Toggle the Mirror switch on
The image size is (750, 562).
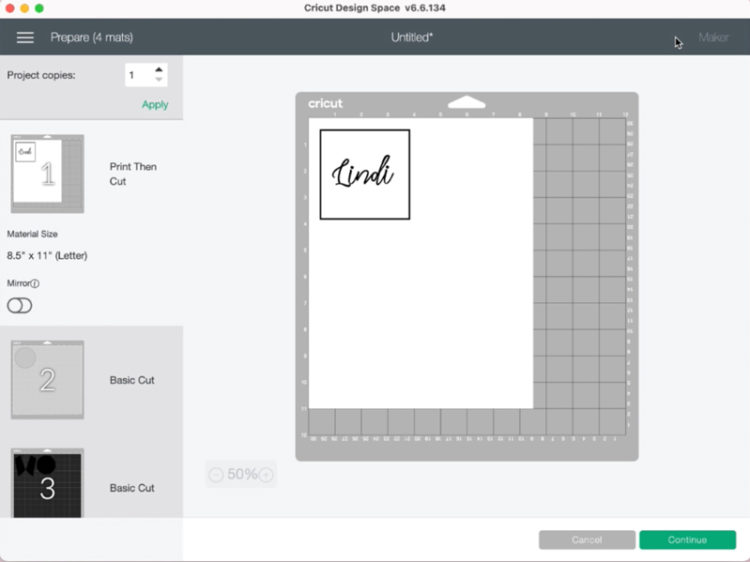point(20,306)
